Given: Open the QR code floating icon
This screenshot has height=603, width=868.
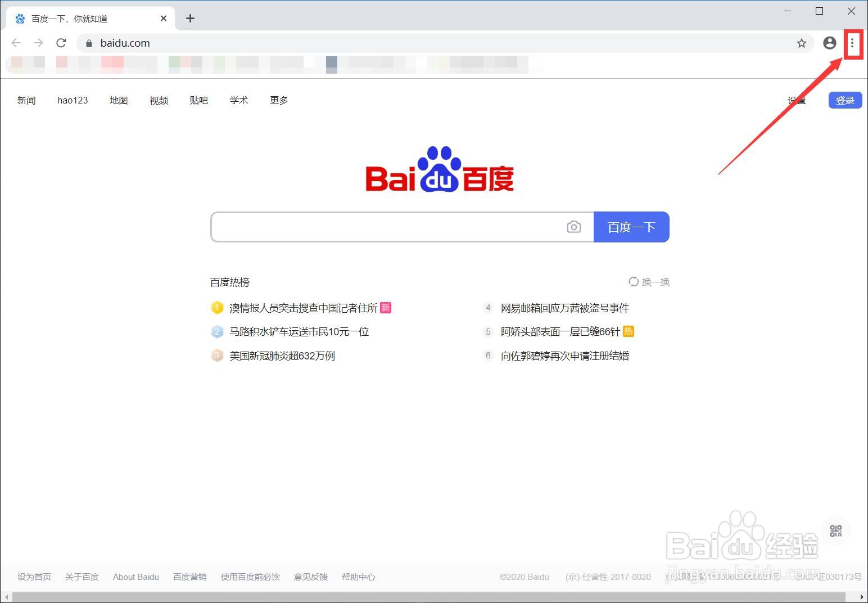Looking at the screenshot, I should (x=835, y=531).
